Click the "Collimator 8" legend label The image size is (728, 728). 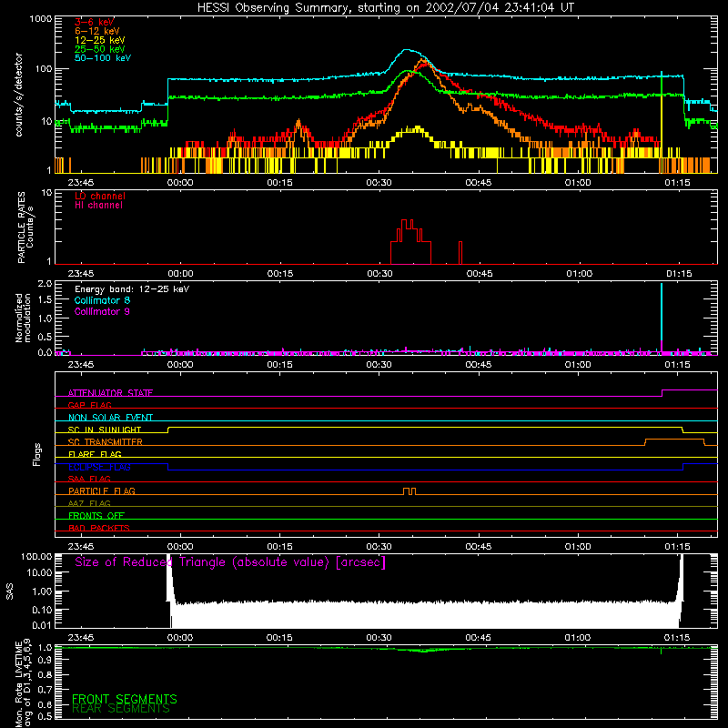pos(102,300)
